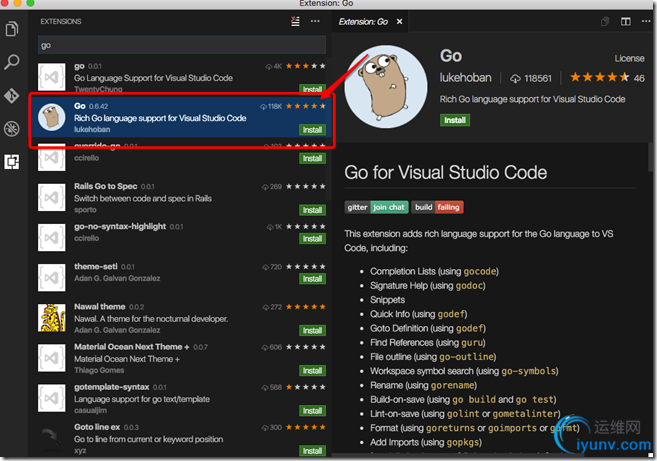Image resolution: width=657 pixels, height=461 pixels.
Task: Click the Go gopher logo in details
Action: click(385, 87)
